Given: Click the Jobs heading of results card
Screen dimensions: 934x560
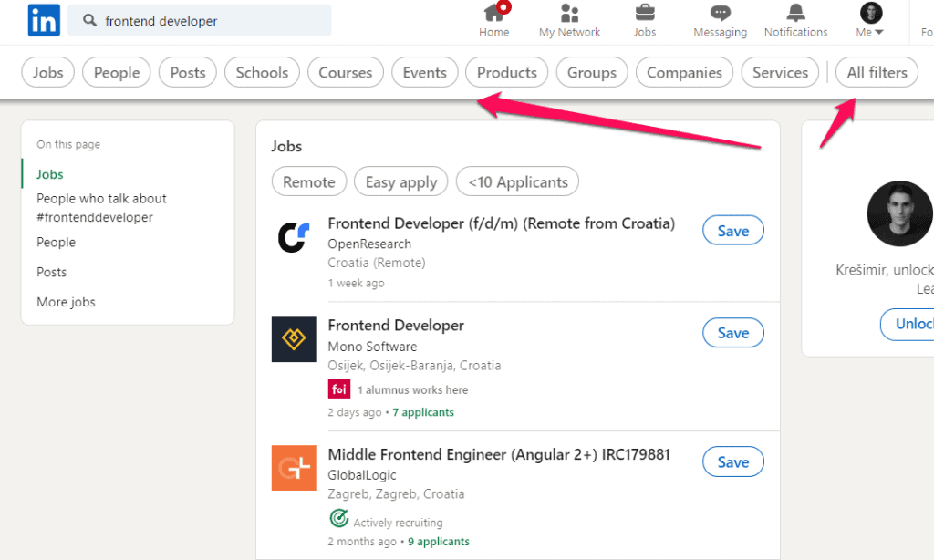Looking at the screenshot, I should pos(286,146).
